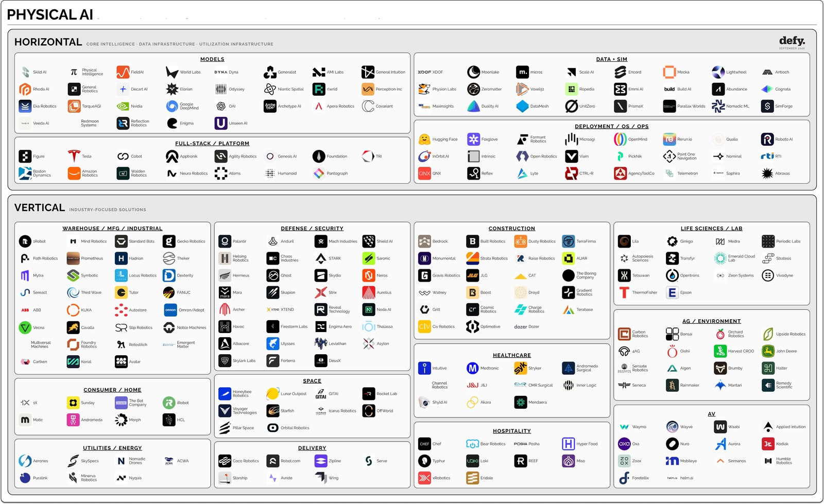
Task: Select the KUKA orange ring logo
Action: coord(73,310)
